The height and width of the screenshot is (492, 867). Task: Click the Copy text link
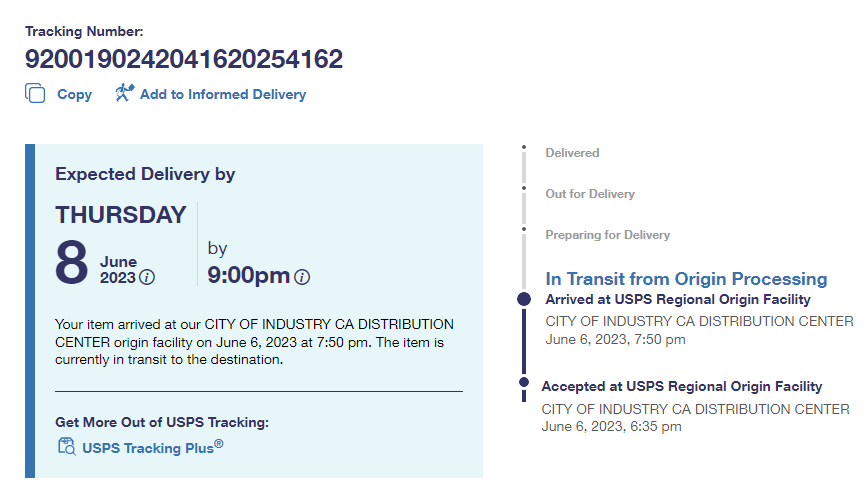[74, 94]
